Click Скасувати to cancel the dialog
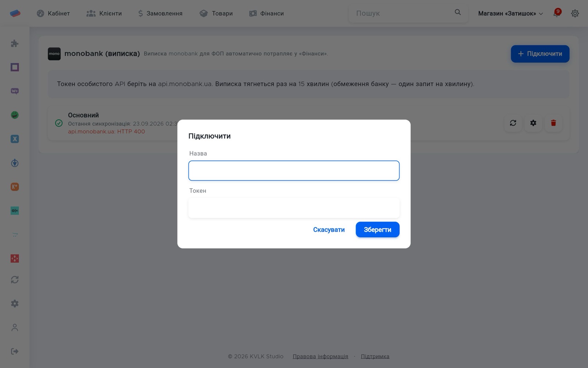Image resolution: width=588 pixels, height=368 pixels. (x=329, y=230)
